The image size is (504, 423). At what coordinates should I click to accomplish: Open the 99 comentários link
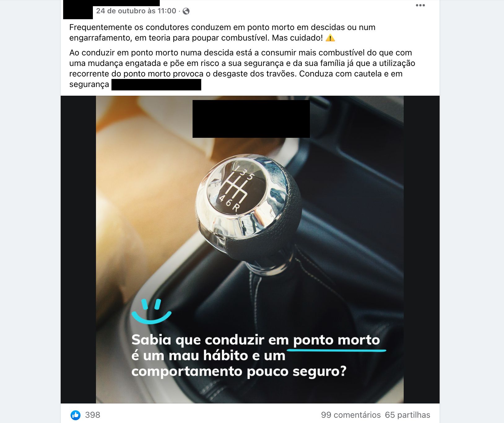351,415
